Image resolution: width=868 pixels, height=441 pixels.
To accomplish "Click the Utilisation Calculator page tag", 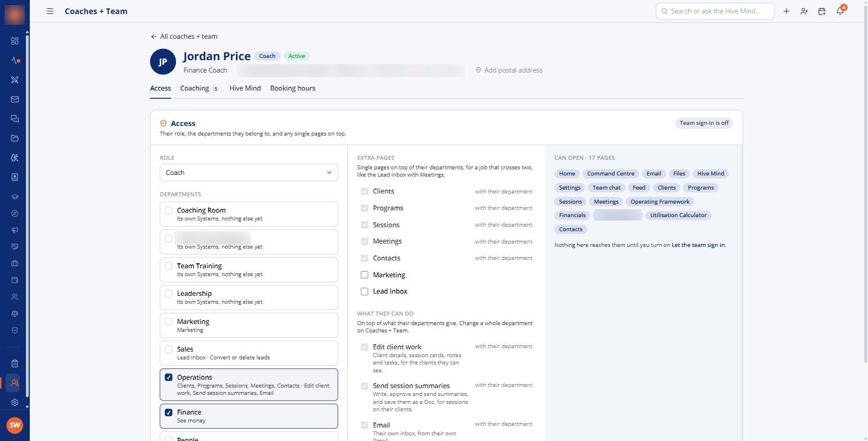I will click(679, 215).
